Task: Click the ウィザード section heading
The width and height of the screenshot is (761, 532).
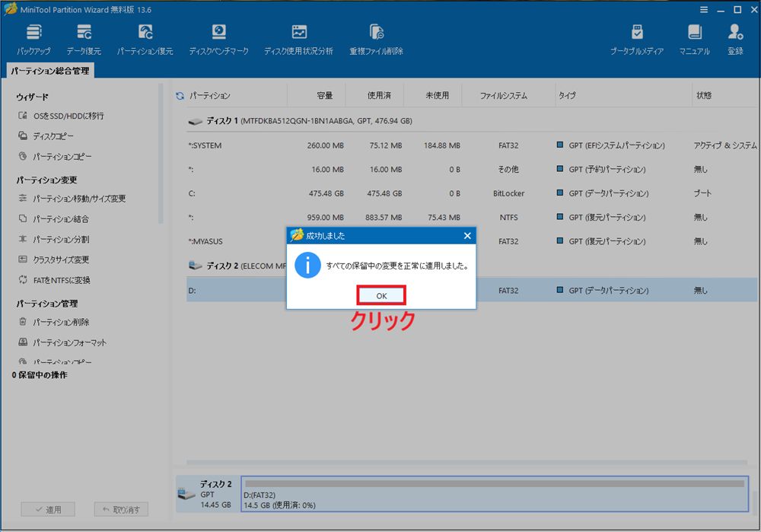Action: [32, 97]
